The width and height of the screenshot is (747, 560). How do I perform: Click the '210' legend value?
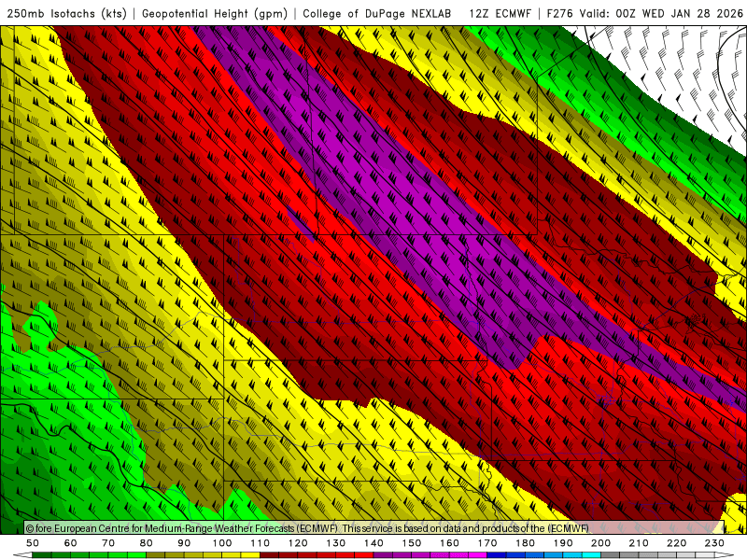click(639, 543)
